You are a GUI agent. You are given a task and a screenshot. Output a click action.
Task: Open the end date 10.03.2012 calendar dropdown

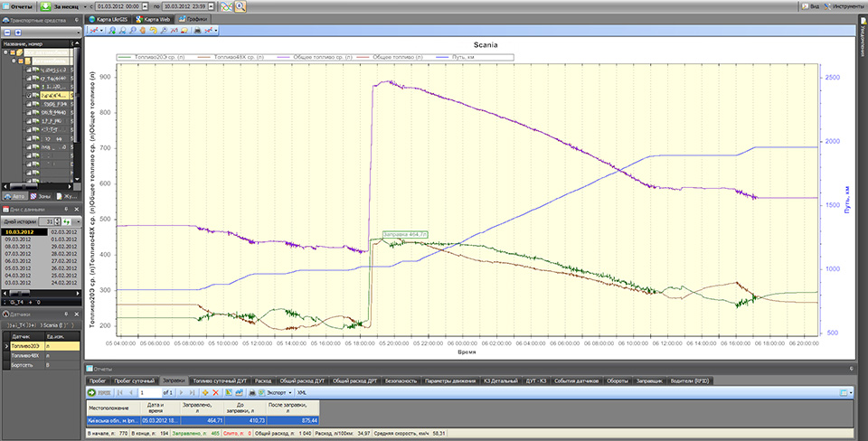[x=211, y=6]
